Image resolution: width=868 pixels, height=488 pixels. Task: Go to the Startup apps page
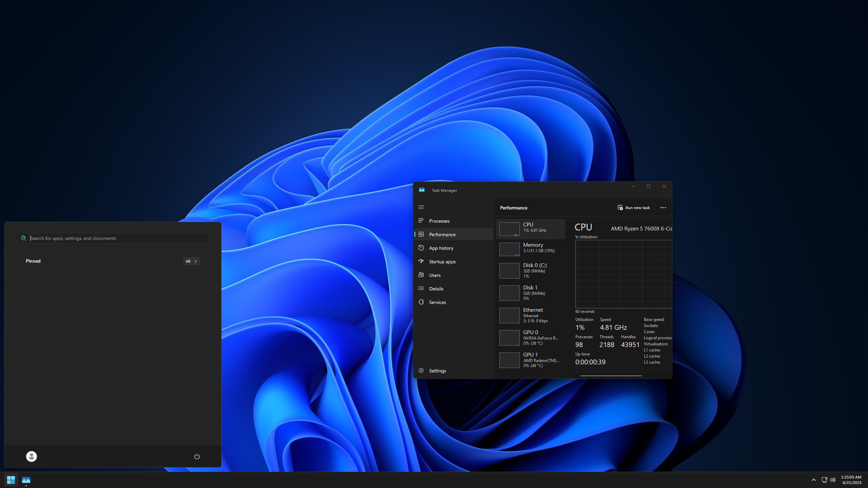click(454, 262)
